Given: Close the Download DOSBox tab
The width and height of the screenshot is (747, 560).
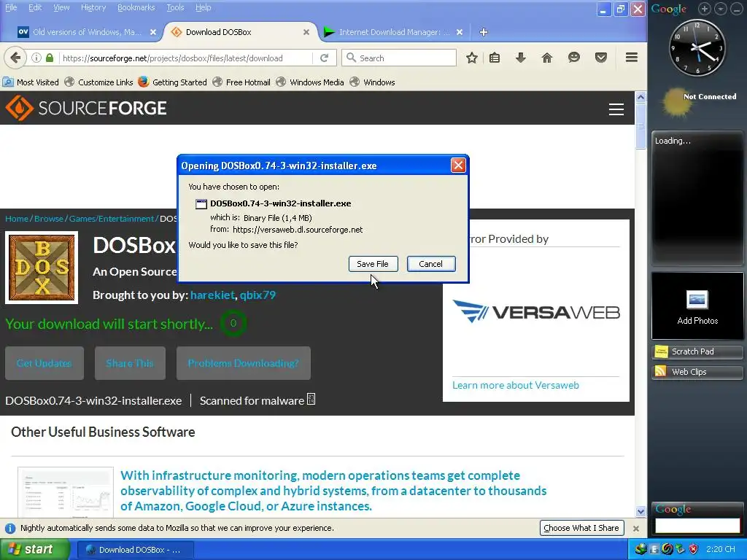Looking at the screenshot, I should tap(306, 32).
